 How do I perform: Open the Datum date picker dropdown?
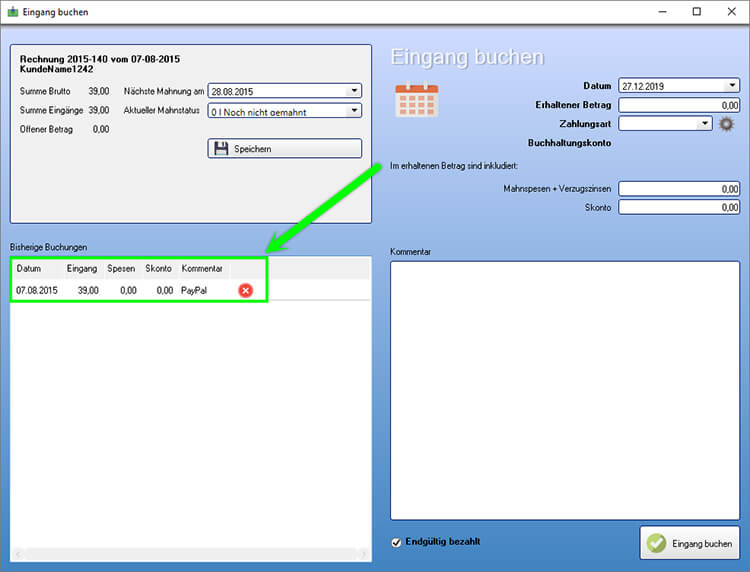point(732,86)
